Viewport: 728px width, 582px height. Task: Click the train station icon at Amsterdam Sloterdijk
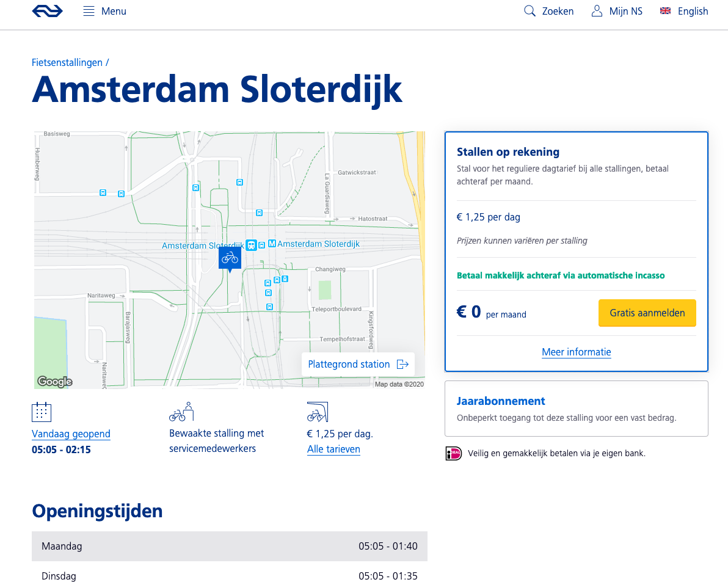click(x=251, y=245)
